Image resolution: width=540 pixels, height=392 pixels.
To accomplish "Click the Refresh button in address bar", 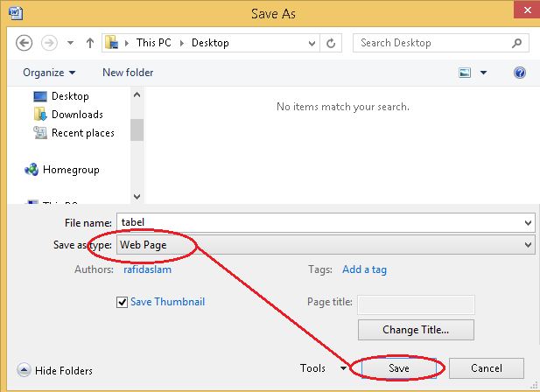I will pyautogui.click(x=331, y=43).
